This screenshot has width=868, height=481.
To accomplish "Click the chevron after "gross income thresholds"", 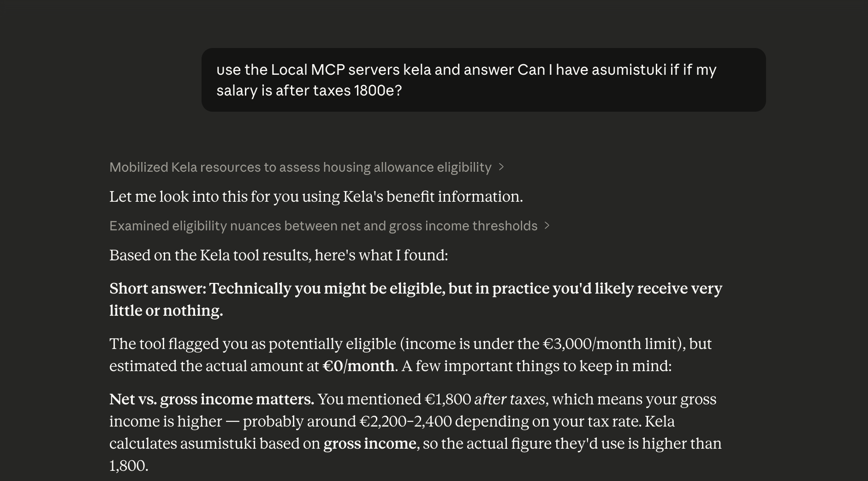I will click(x=547, y=226).
